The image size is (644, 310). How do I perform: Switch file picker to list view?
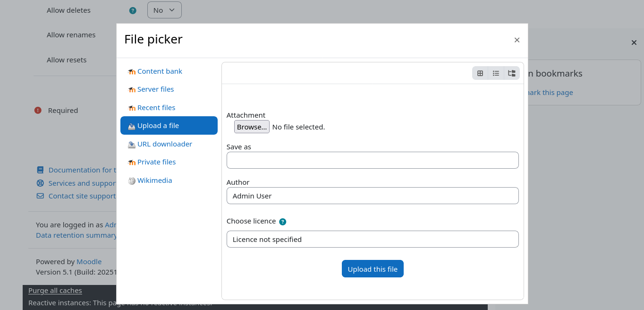(x=496, y=73)
